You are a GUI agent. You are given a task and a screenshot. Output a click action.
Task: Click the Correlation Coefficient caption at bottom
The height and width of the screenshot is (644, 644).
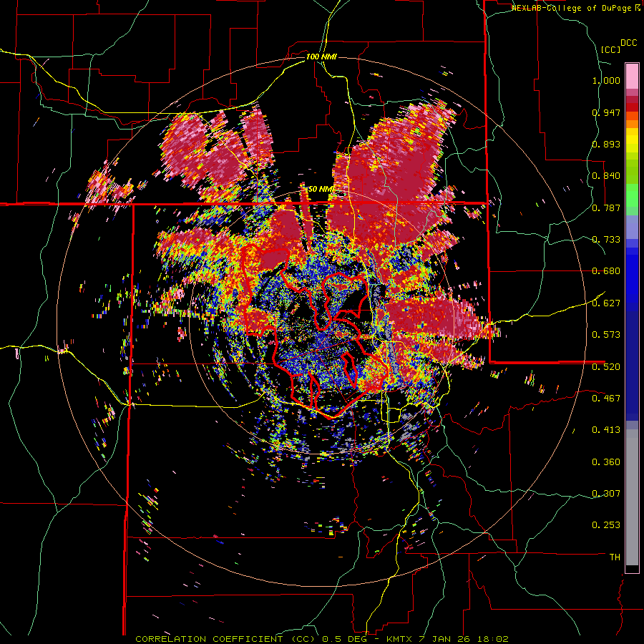point(322,639)
